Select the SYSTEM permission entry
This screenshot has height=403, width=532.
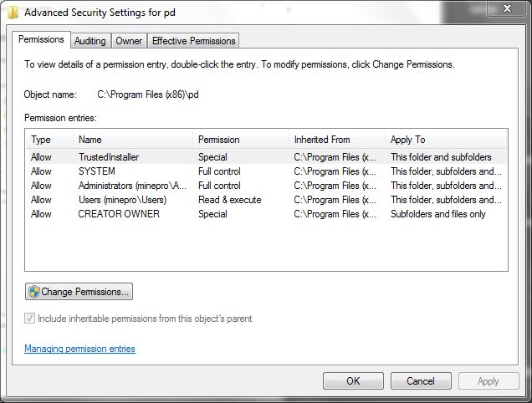(97, 171)
